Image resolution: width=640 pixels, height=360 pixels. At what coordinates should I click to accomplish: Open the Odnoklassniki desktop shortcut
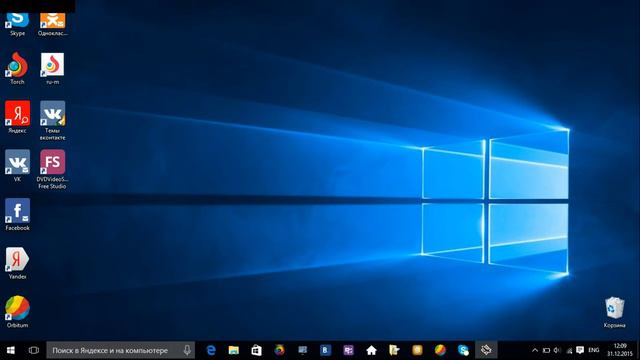(x=52, y=24)
